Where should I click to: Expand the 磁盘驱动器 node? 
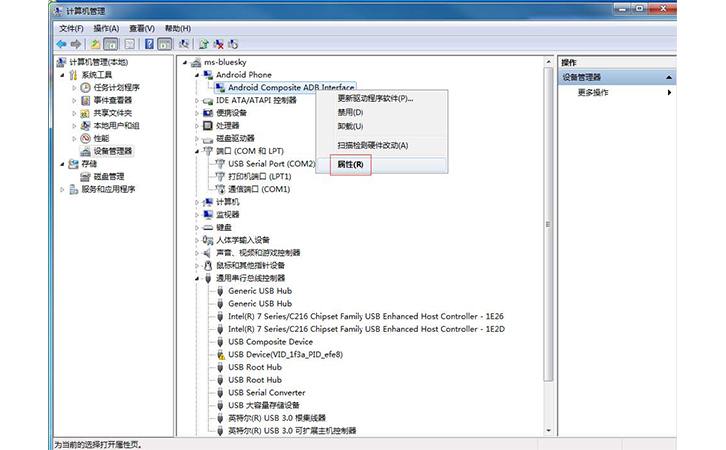197,138
